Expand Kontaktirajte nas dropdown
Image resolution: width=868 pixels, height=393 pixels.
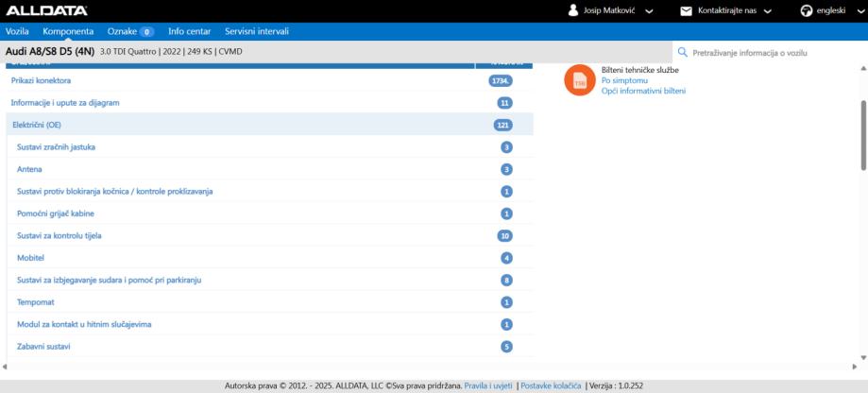tap(767, 11)
